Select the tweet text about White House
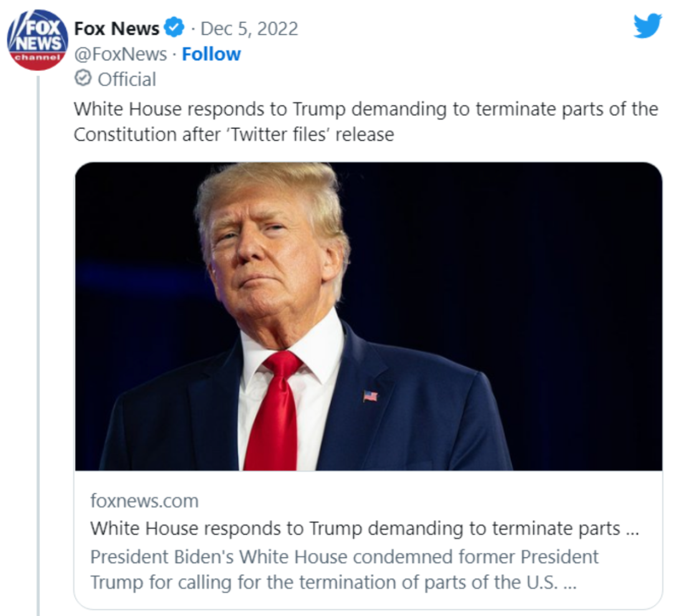The height and width of the screenshot is (616, 673). pyautogui.click(x=366, y=122)
